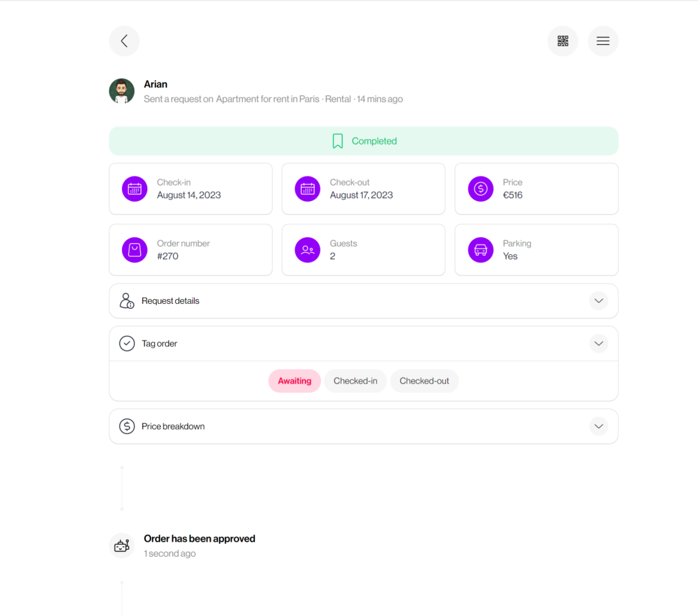Expand the Request details chevron
Image resolution: width=698 pixels, height=616 pixels.
(598, 301)
